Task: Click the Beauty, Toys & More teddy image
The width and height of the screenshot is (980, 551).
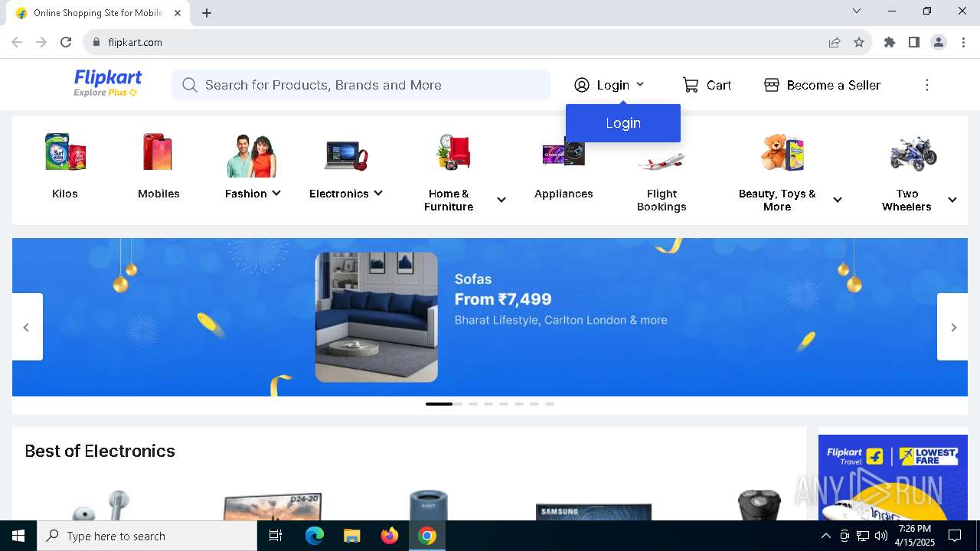Action: (x=782, y=152)
